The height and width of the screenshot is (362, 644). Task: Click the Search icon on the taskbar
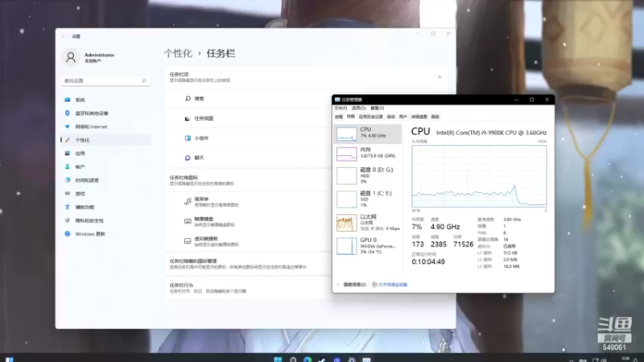point(293,359)
